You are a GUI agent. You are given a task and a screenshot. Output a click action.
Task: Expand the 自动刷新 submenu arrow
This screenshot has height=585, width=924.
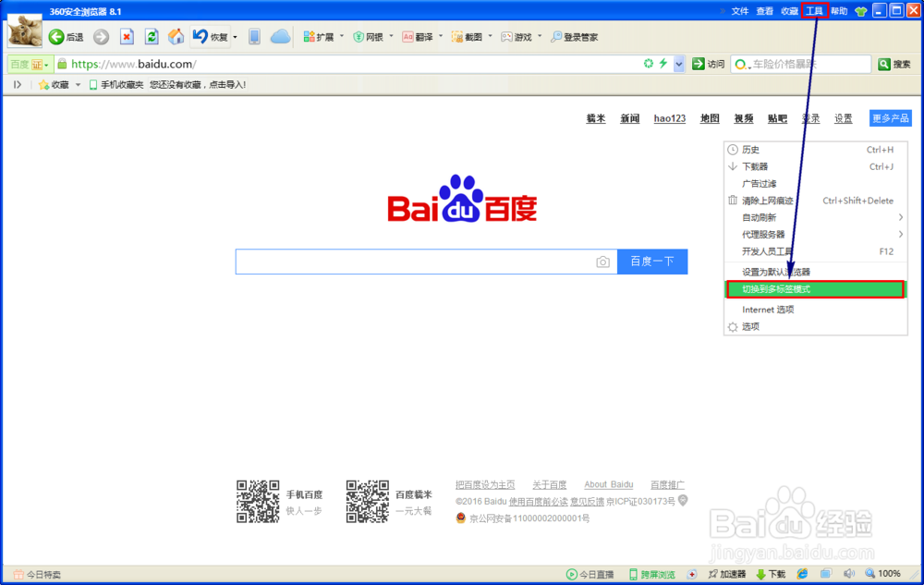900,217
